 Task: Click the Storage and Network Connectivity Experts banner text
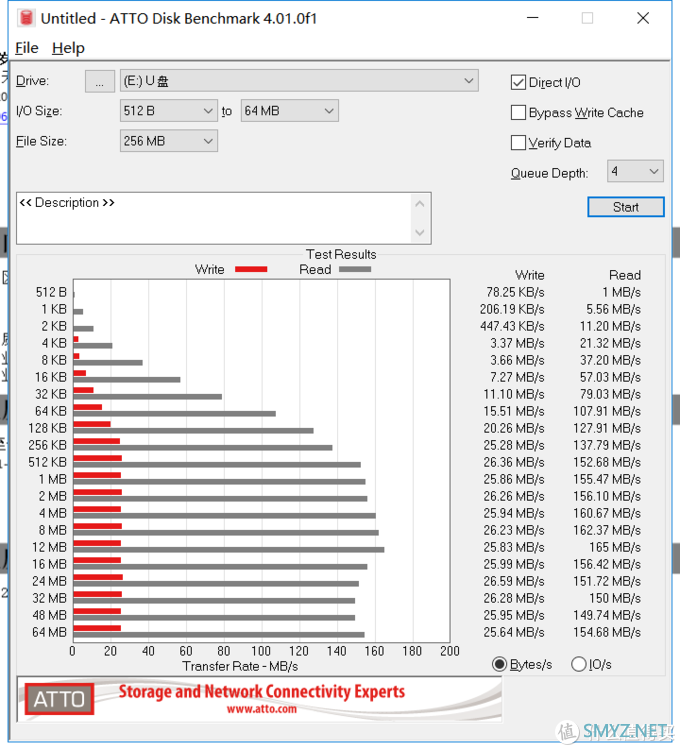click(262, 692)
